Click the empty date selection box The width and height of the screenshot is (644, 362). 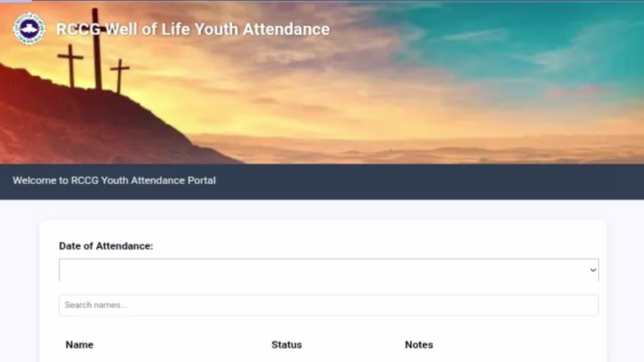click(293, 270)
